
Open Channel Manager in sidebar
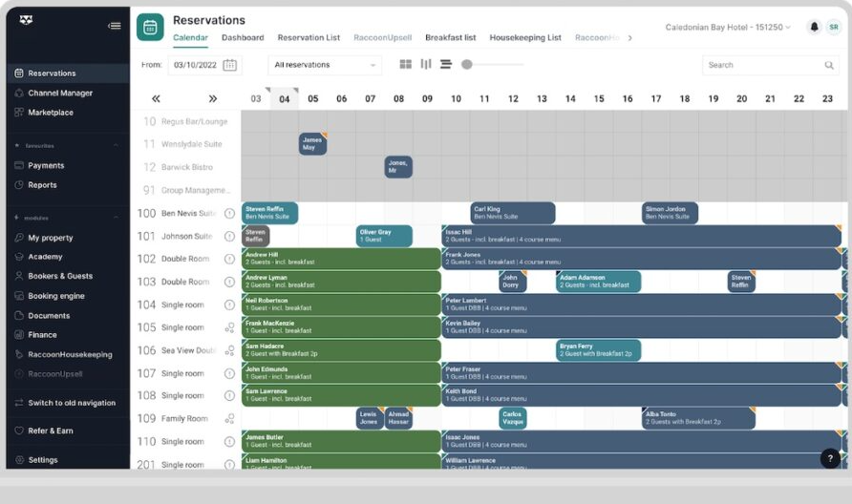tap(60, 93)
